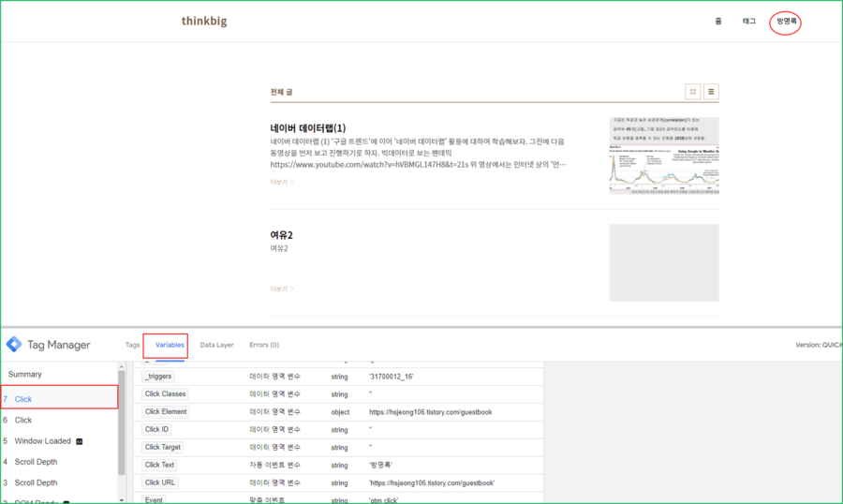Click 더보기 under 네이버 데이터랩(1) post
Viewport: 843px width, 504px height.
282,182
